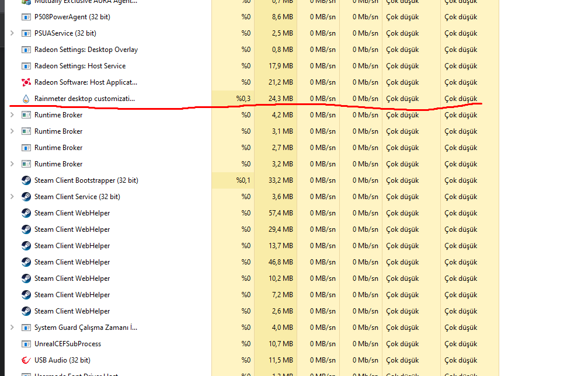Click the Steam Client Bootstrapper icon
The width and height of the screenshot is (588, 376).
pos(26,180)
